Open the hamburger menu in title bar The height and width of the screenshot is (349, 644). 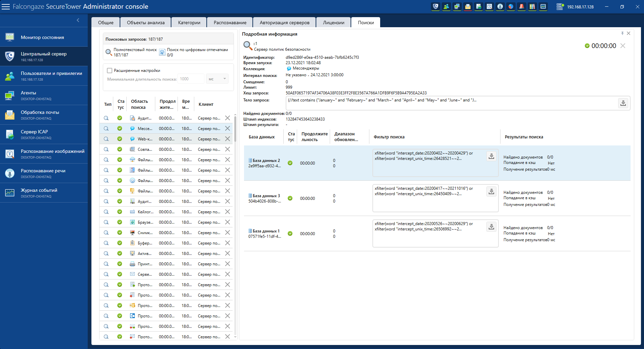[6, 7]
